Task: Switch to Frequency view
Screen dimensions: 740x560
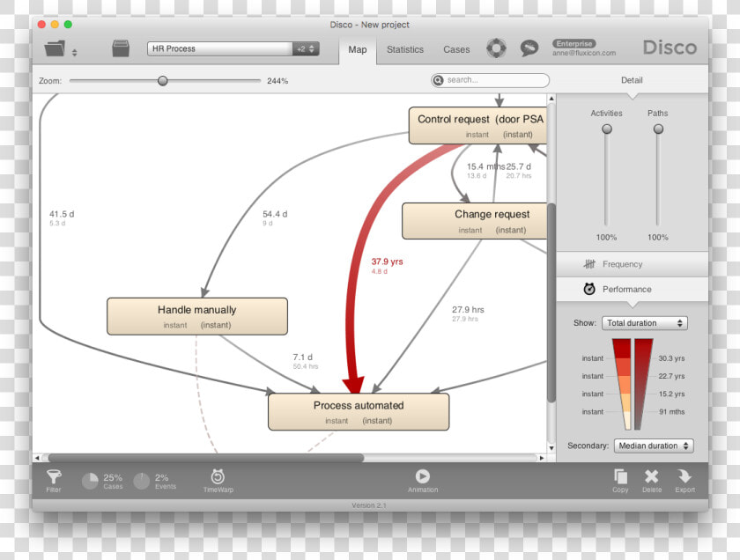Action: tap(632, 264)
